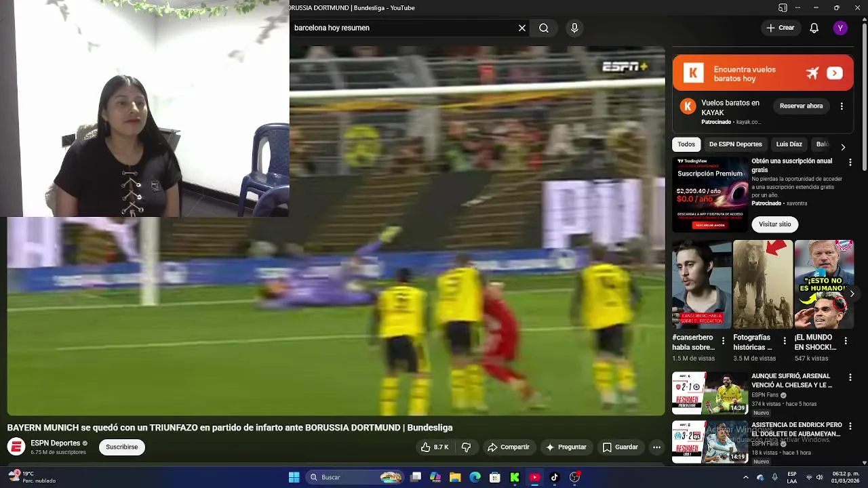Open options for EL MUNDO EN SHOCK short
868x488 pixels.
(x=846, y=341)
